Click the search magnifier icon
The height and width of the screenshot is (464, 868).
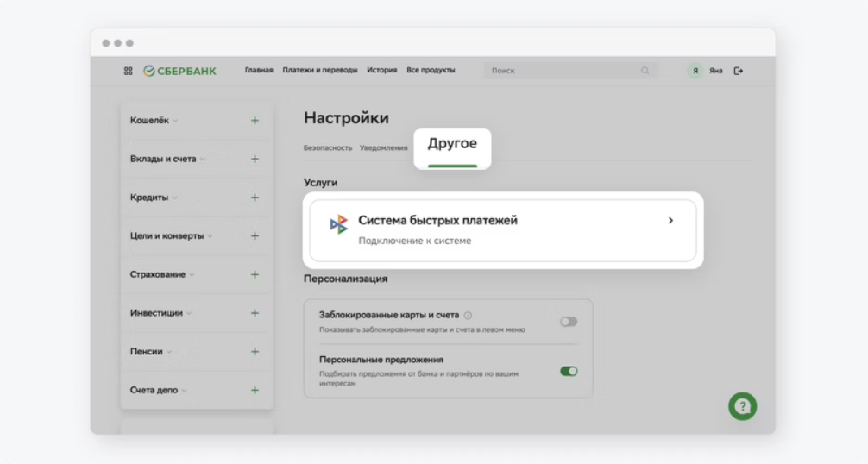pyautogui.click(x=645, y=71)
